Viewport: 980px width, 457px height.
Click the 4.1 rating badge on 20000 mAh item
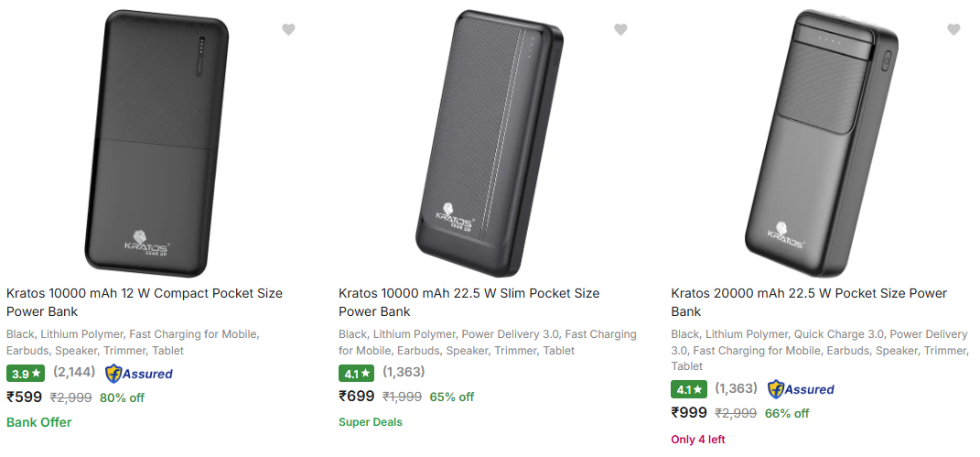pyautogui.click(x=689, y=389)
